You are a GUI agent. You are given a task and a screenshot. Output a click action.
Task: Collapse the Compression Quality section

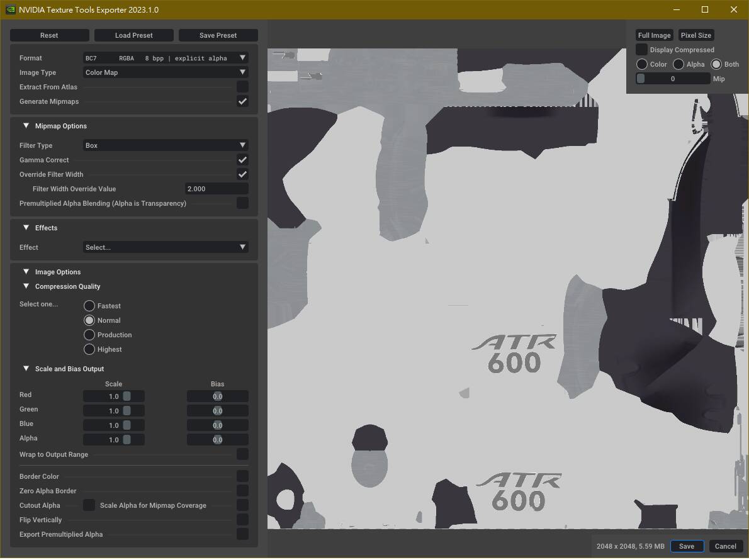26,286
